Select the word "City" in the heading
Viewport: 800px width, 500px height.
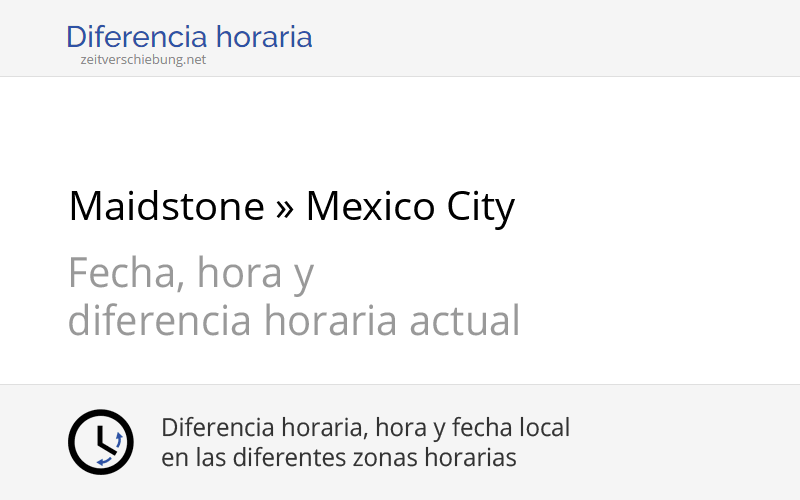coord(480,207)
